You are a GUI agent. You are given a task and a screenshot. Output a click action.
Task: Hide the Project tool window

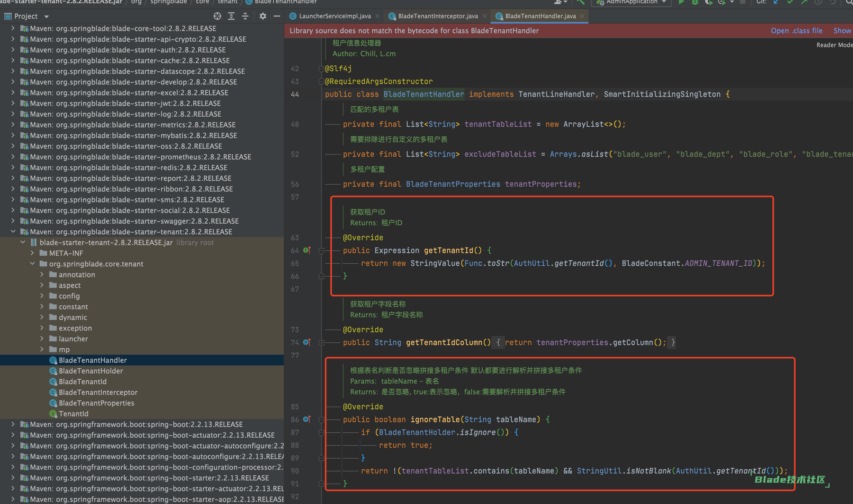[x=277, y=16]
